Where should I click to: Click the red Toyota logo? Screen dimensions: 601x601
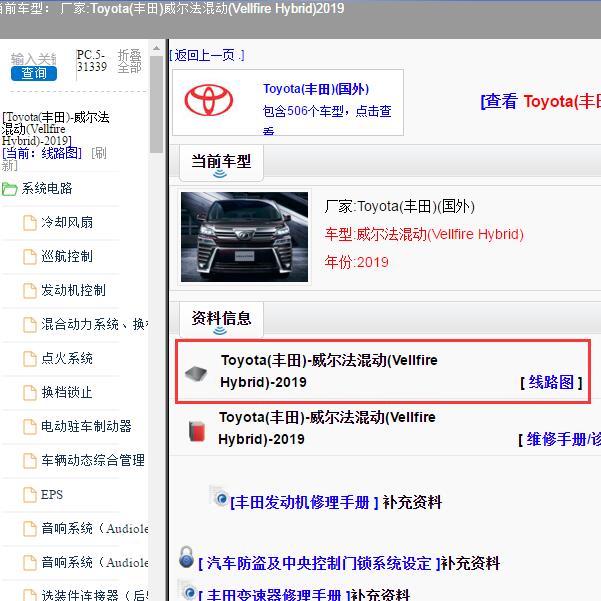click(x=209, y=100)
